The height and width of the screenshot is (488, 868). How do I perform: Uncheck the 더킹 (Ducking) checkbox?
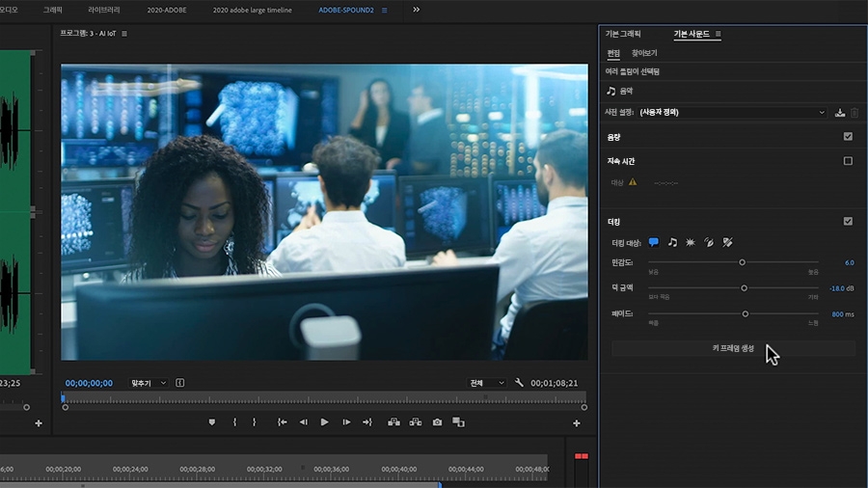[x=848, y=221]
